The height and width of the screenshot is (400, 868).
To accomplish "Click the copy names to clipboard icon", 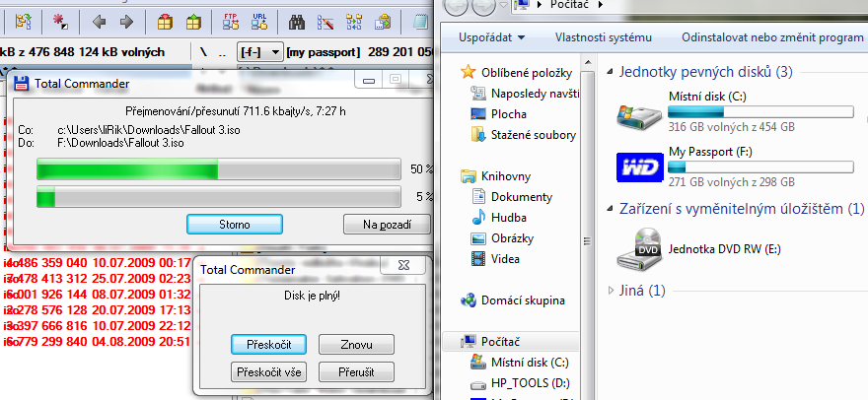I will pyautogui.click(x=382, y=22).
